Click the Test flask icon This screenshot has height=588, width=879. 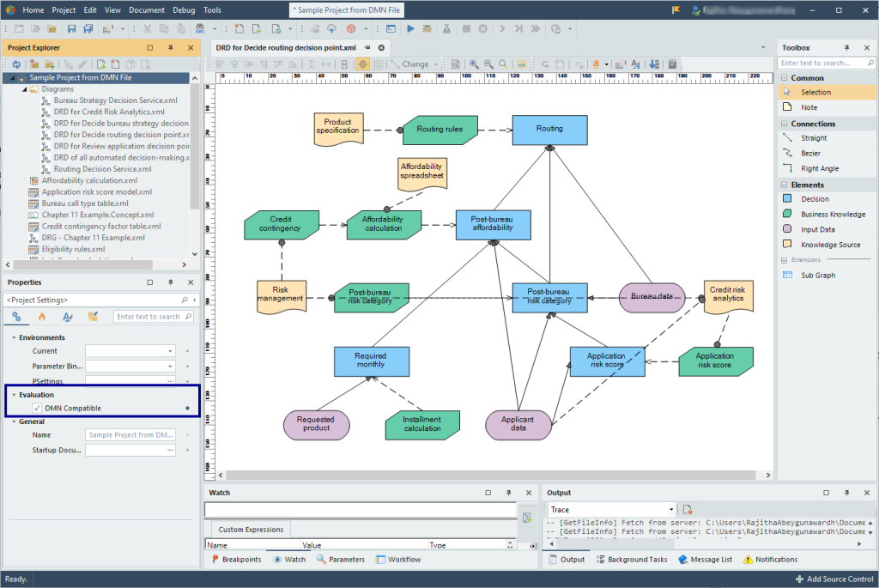446,28
